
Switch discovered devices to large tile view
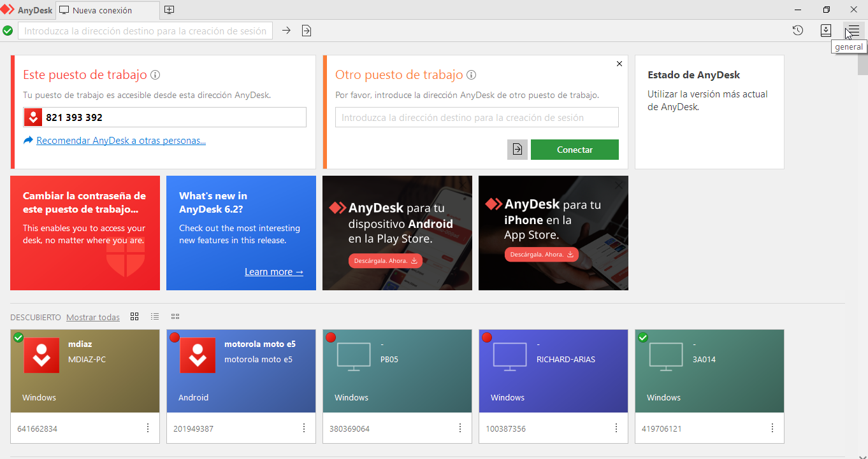click(x=134, y=316)
